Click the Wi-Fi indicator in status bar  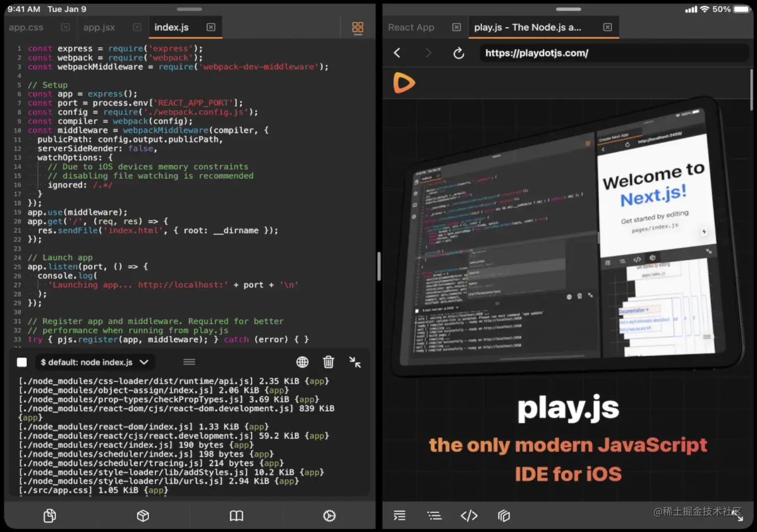[x=704, y=9]
